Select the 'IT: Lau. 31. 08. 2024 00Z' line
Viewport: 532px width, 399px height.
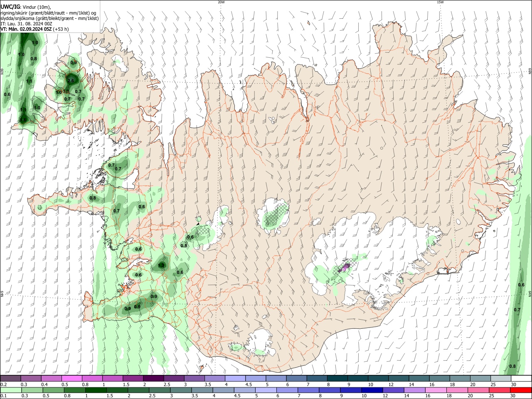26,24
